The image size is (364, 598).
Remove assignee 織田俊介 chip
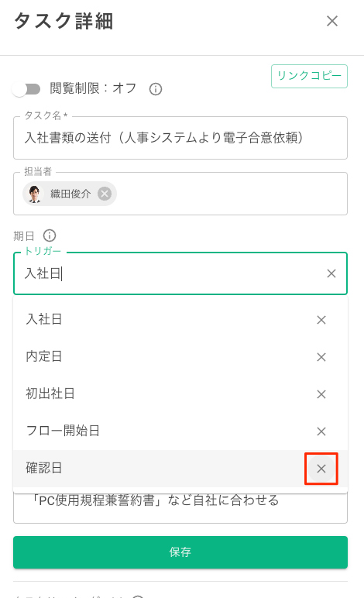(x=105, y=194)
